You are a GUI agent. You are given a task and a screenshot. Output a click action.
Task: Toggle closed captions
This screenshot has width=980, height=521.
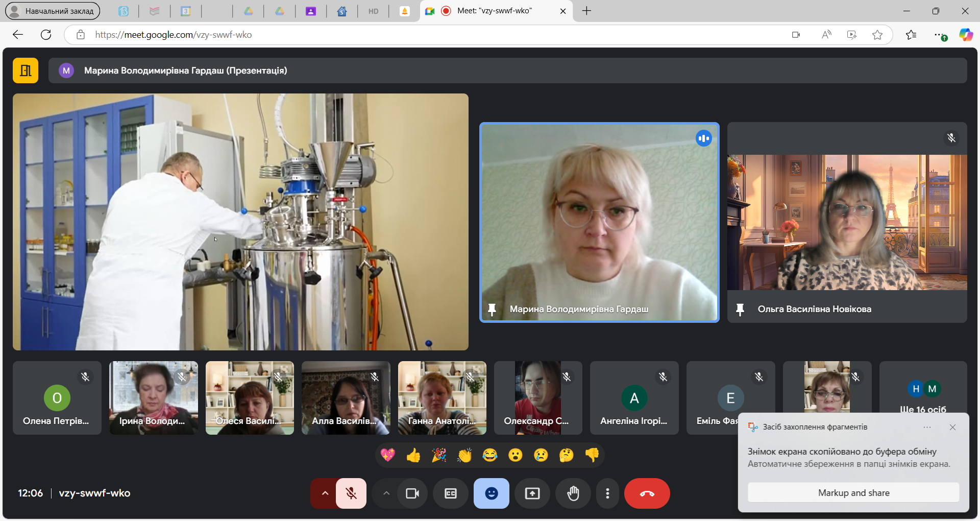pyautogui.click(x=451, y=493)
